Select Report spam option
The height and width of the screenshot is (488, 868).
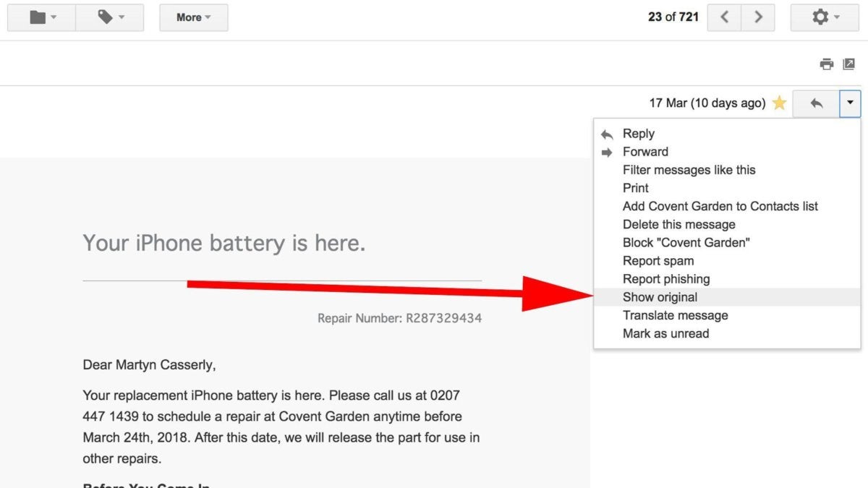[727, 260]
